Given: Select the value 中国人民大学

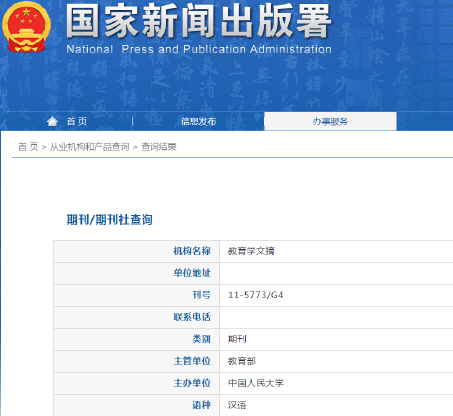Looking at the screenshot, I should (x=256, y=383).
